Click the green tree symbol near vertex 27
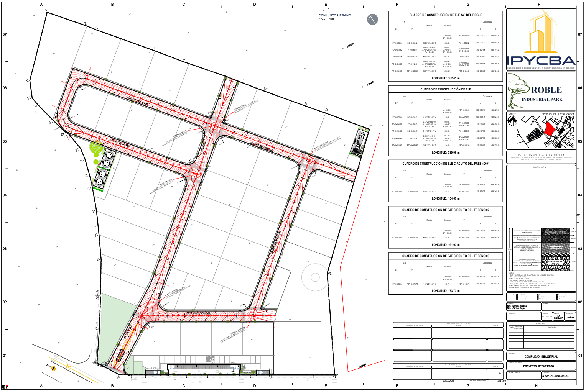 click(96, 148)
